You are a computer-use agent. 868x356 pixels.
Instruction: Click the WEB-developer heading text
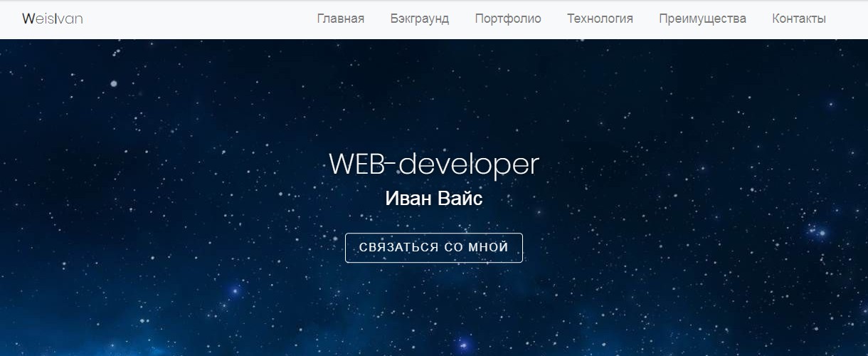[x=434, y=164]
